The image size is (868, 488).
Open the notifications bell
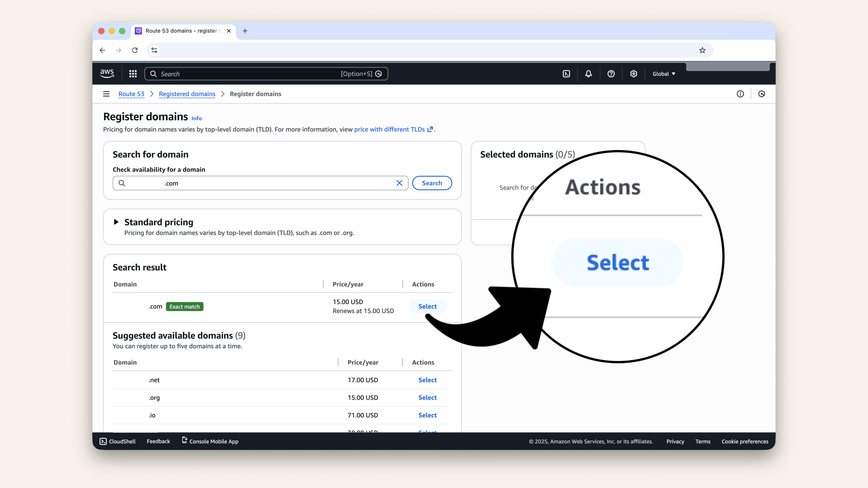point(588,74)
